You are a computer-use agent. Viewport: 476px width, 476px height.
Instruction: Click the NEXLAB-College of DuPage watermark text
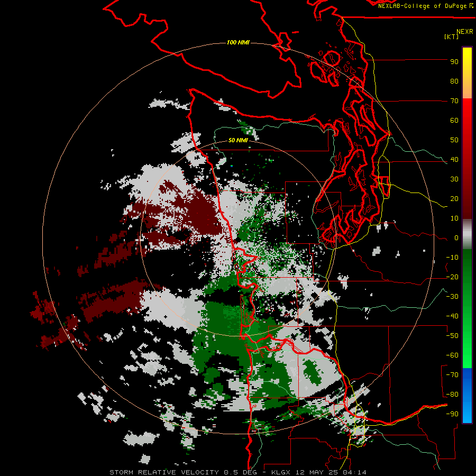tap(425, 6)
